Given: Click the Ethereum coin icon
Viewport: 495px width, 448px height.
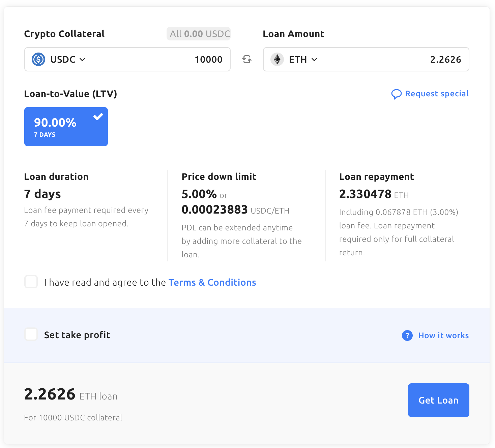Looking at the screenshot, I should point(277,59).
